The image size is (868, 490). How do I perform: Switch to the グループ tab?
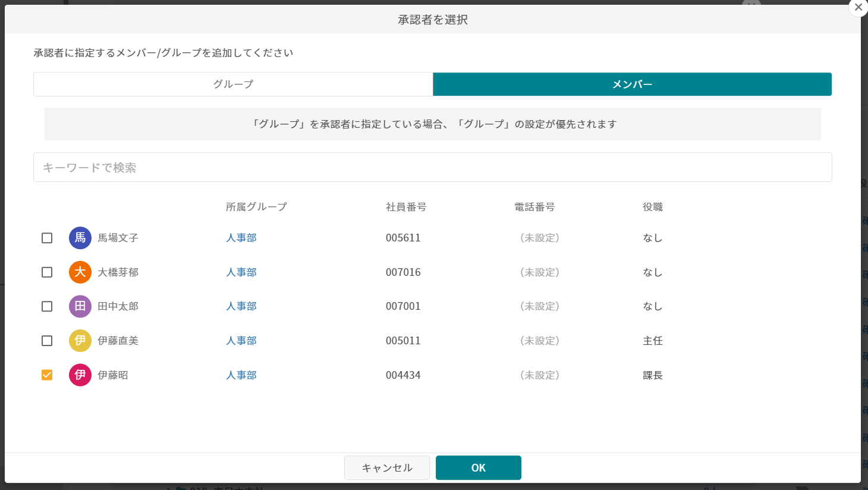coord(233,84)
